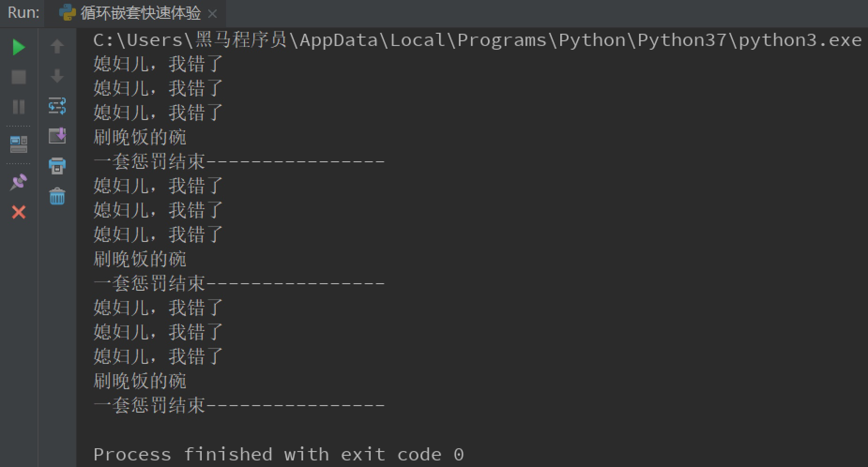The image size is (868, 467).
Task: Pin the Run tool window tab
Action: 19,182
